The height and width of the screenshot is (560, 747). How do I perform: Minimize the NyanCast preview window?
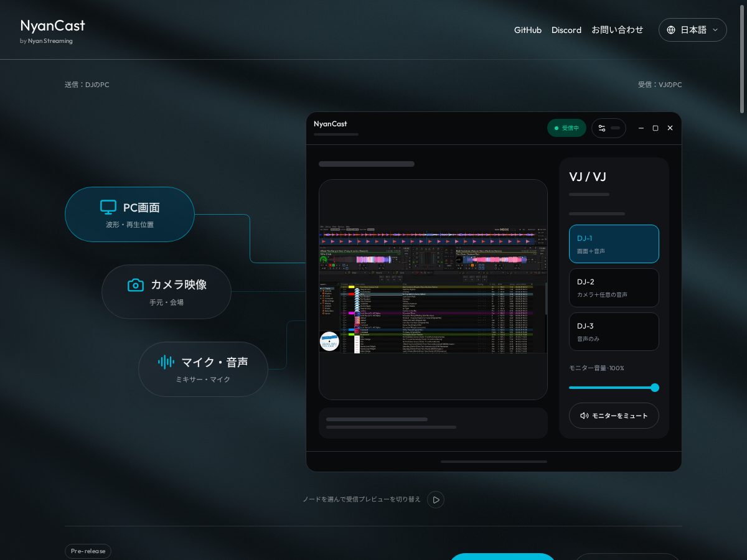[641, 128]
